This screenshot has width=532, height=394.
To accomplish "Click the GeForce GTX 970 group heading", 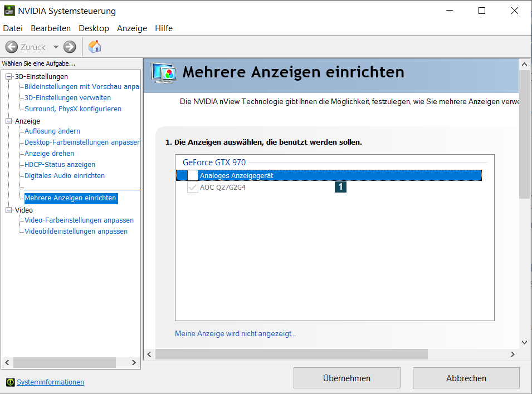I will pyautogui.click(x=214, y=162).
